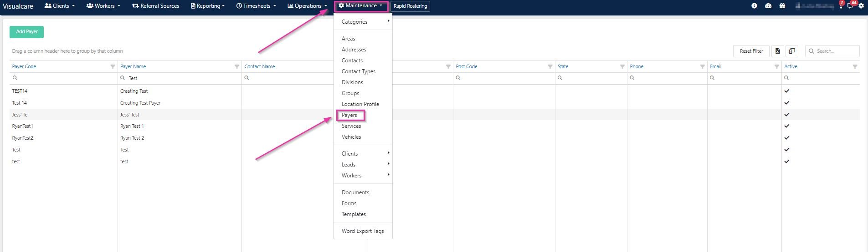Open Referral Sources link
Image resolution: width=868 pixels, height=252 pixels.
pos(155,6)
